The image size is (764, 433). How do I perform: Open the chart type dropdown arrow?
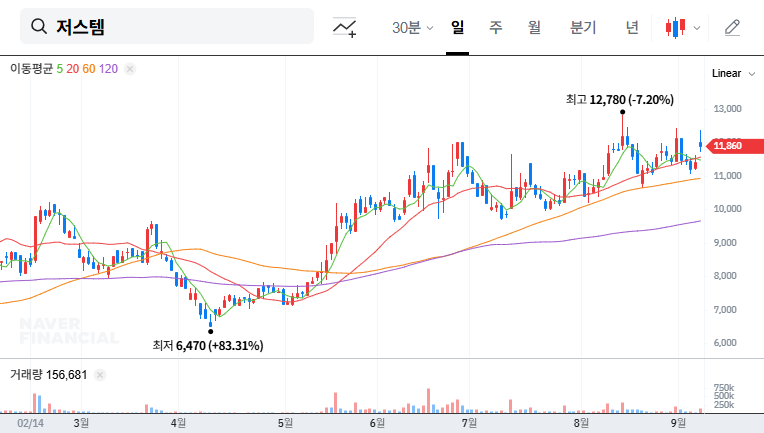[697, 28]
